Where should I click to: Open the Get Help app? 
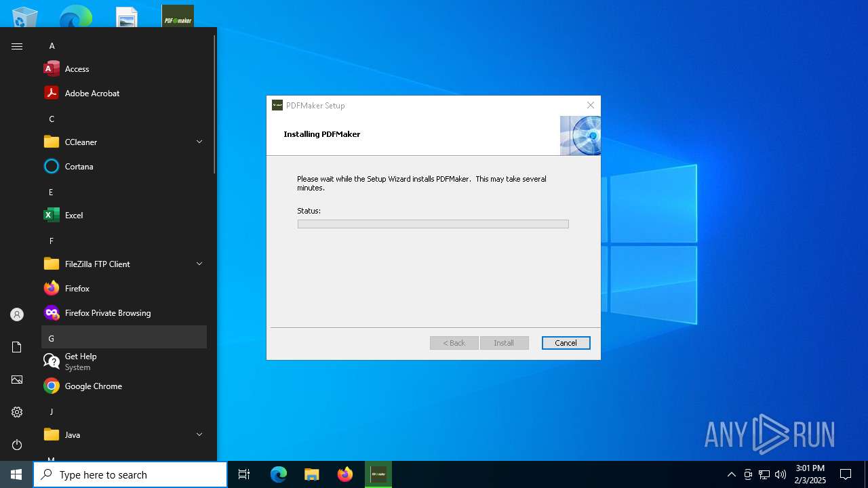124,361
